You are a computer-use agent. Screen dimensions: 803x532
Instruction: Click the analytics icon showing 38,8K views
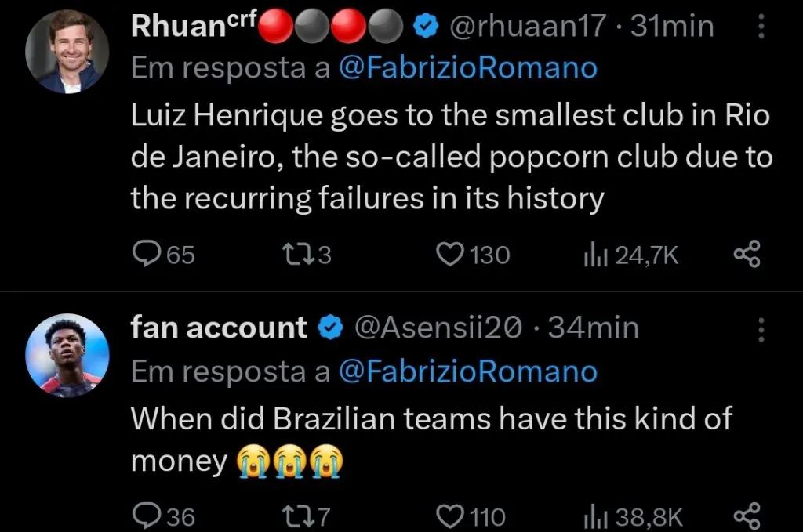point(596,516)
